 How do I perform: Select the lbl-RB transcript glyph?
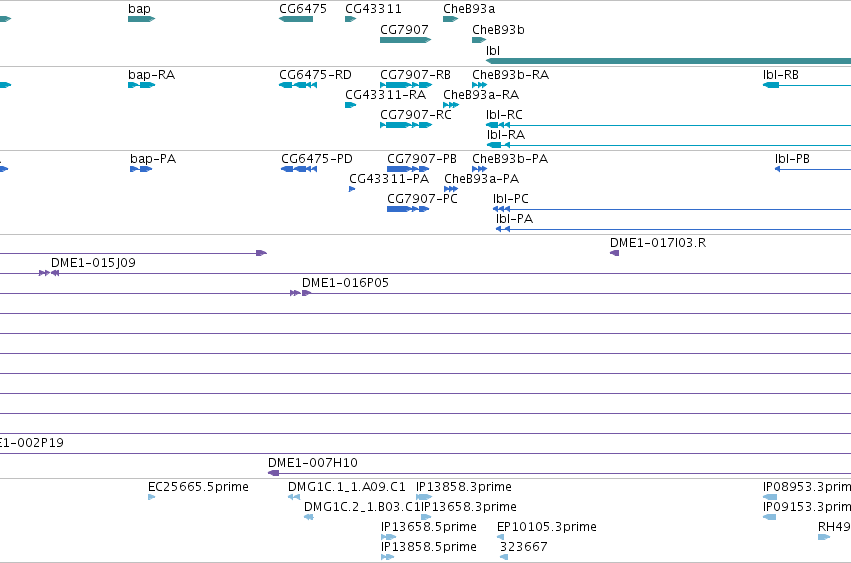(806, 85)
